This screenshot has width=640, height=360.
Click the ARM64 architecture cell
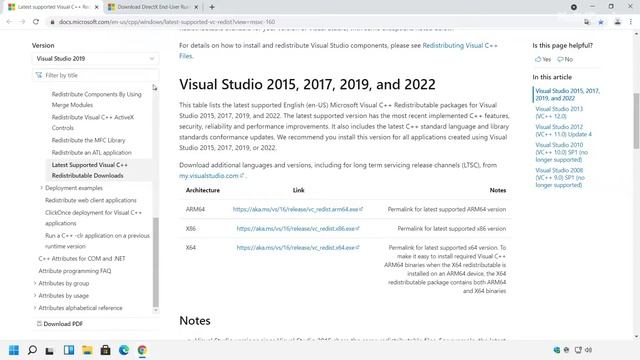point(195,209)
